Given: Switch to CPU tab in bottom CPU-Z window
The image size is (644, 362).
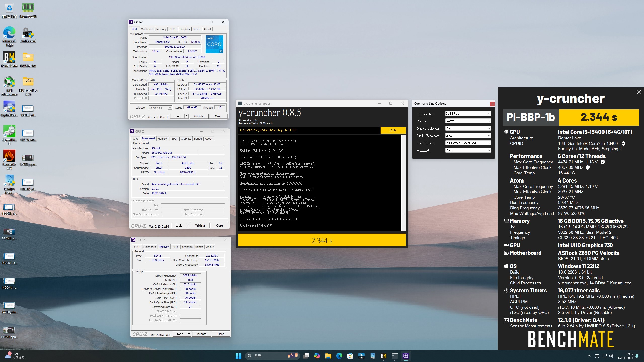Looking at the screenshot, I should pos(137,247).
